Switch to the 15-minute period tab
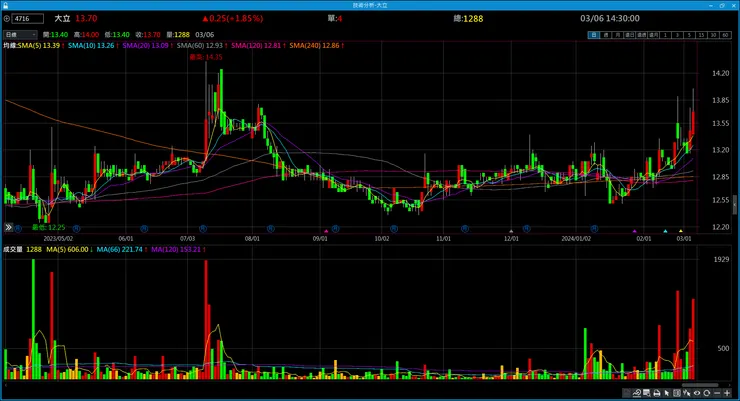 [701, 35]
